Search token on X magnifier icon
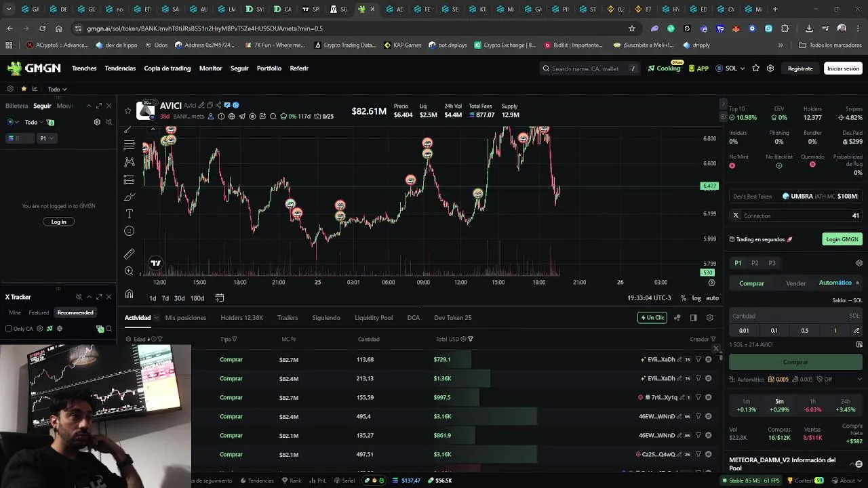The image size is (868, 488). (x=273, y=117)
